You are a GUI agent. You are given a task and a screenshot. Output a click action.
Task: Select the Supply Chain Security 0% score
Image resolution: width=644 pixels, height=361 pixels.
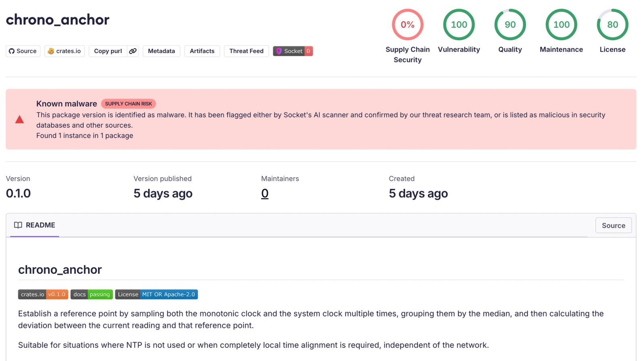coord(407,25)
